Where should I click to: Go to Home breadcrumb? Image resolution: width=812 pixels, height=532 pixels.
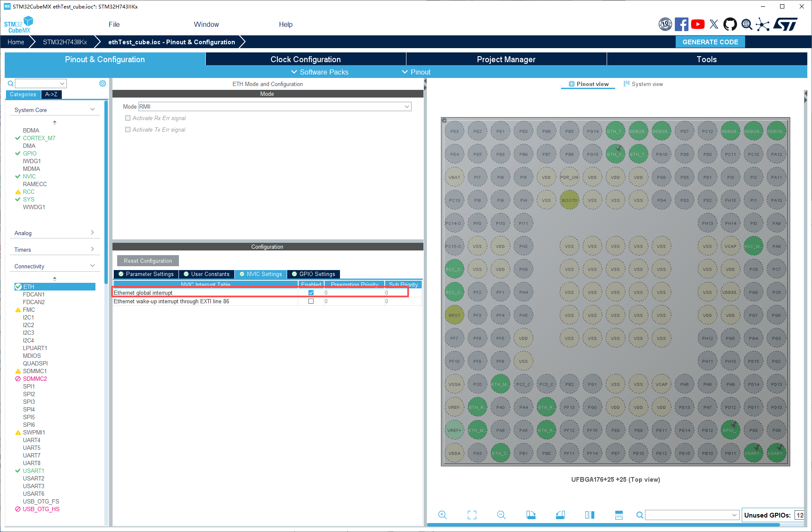(x=16, y=42)
